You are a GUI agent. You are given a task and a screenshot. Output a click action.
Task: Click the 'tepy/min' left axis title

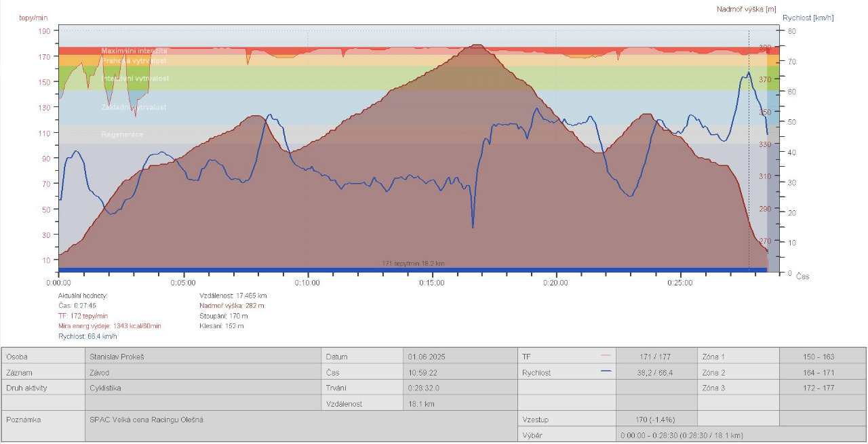[34, 18]
